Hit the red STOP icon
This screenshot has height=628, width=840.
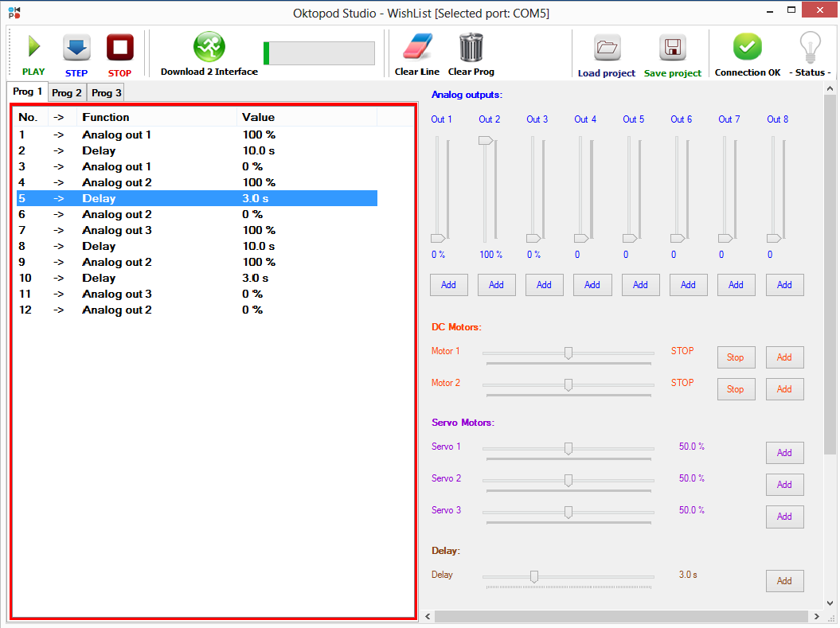pos(119,48)
